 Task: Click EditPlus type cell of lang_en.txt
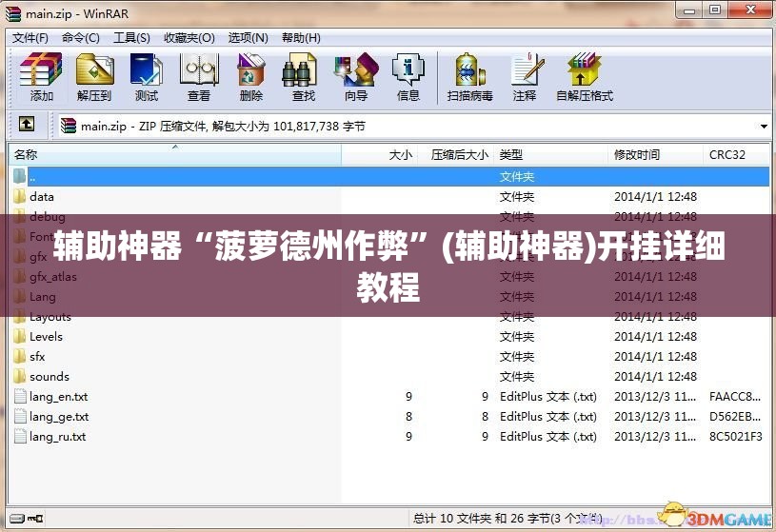coord(547,397)
